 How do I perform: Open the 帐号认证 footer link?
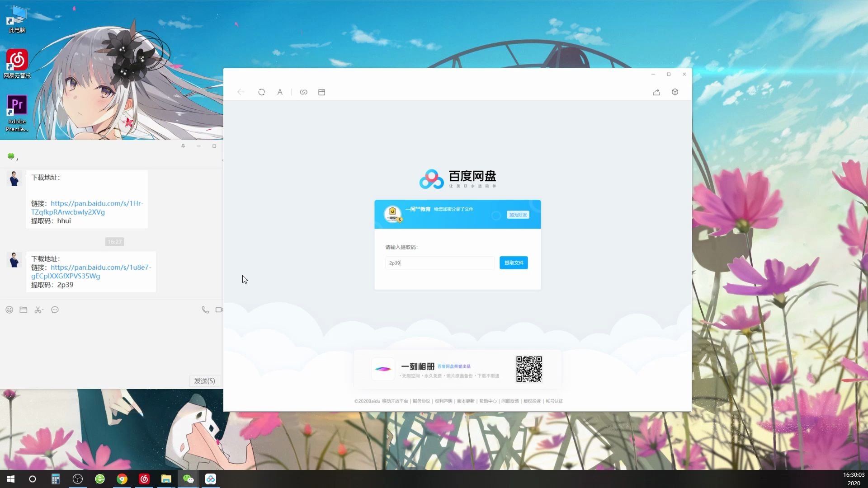tap(554, 401)
